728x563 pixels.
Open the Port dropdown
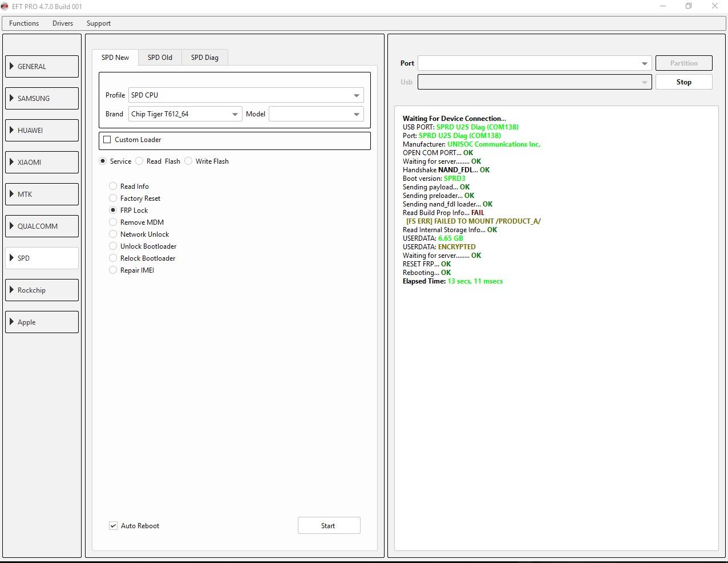coord(644,63)
